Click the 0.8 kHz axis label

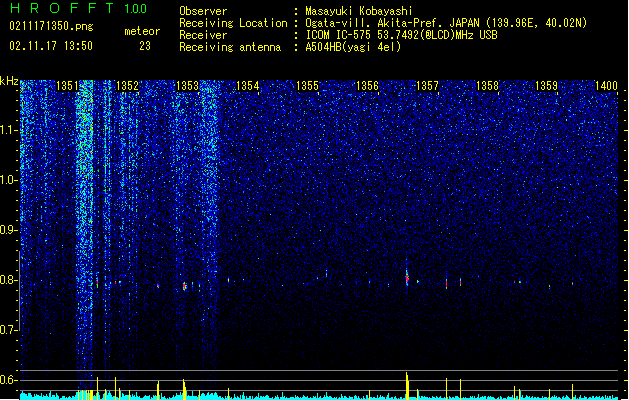tap(9, 280)
